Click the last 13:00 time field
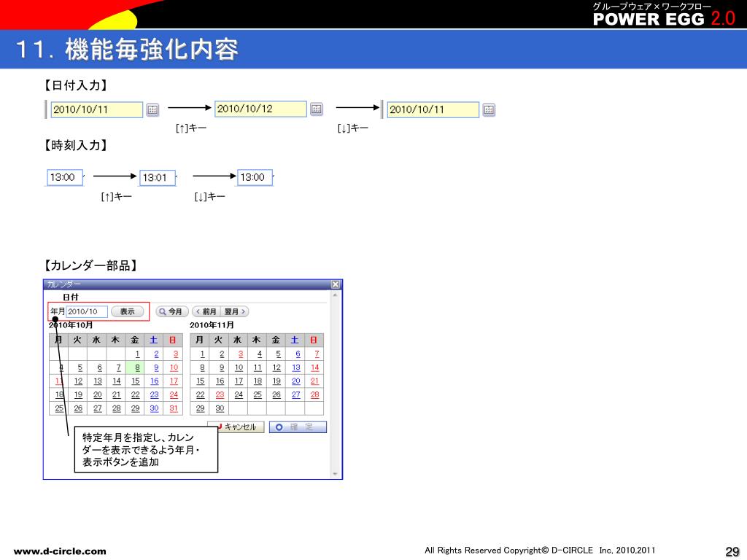 pyautogui.click(x=255, y=177)
